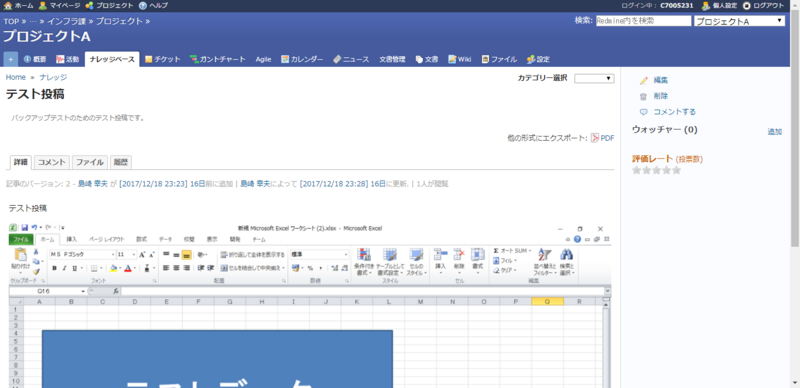Screen dimensions: 800x388
Task: Click the blue plus new-item button
Action: click(10, 59)
